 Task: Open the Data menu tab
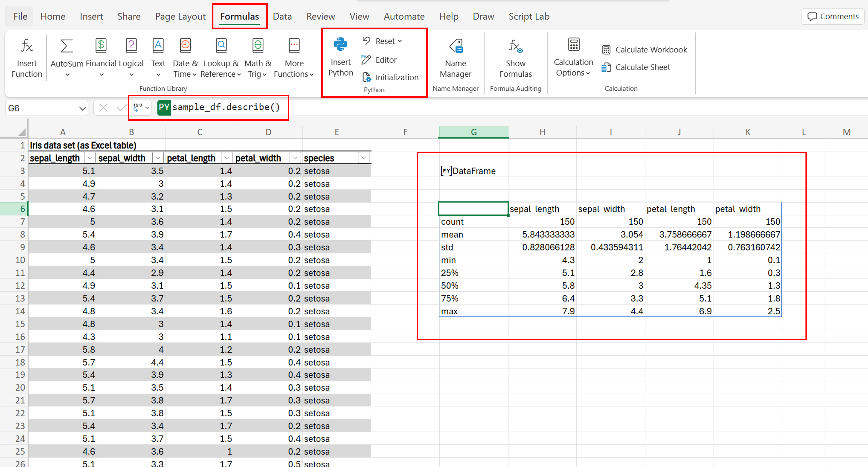coord(282,16)
